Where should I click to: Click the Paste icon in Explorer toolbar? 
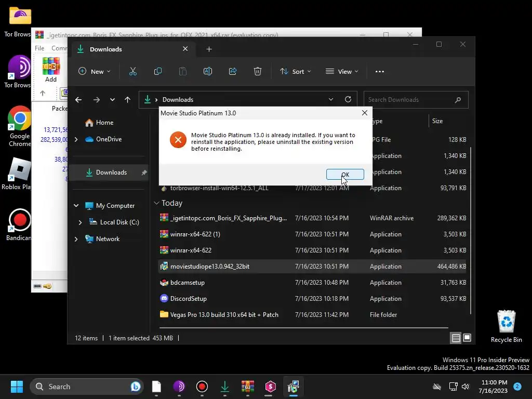pos(182,71)
